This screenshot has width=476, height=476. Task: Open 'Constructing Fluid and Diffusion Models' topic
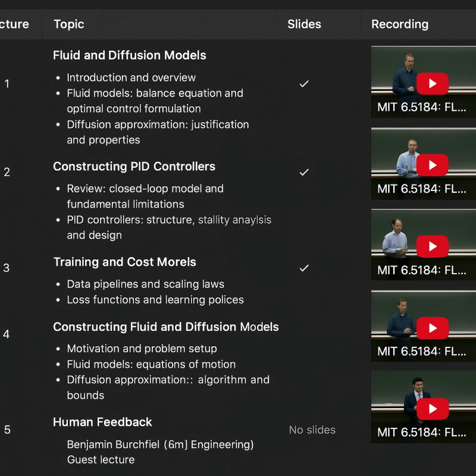pos(165,327)
